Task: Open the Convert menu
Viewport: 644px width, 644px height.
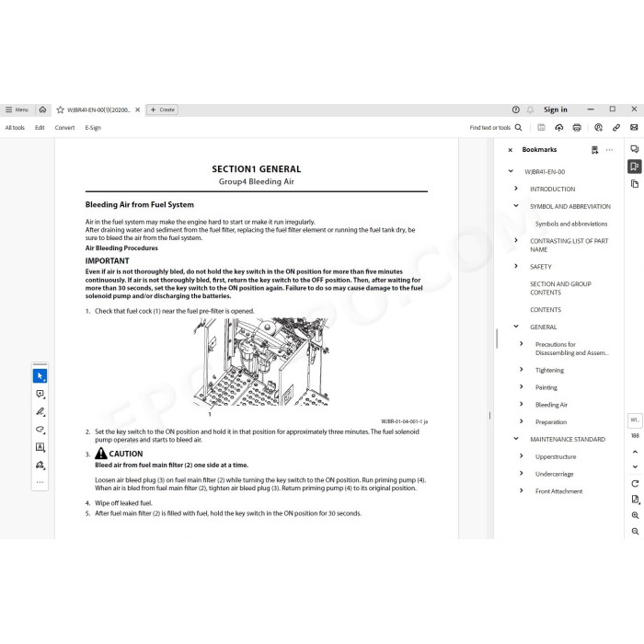Action: pyautogui.click(x=65, y=128)
